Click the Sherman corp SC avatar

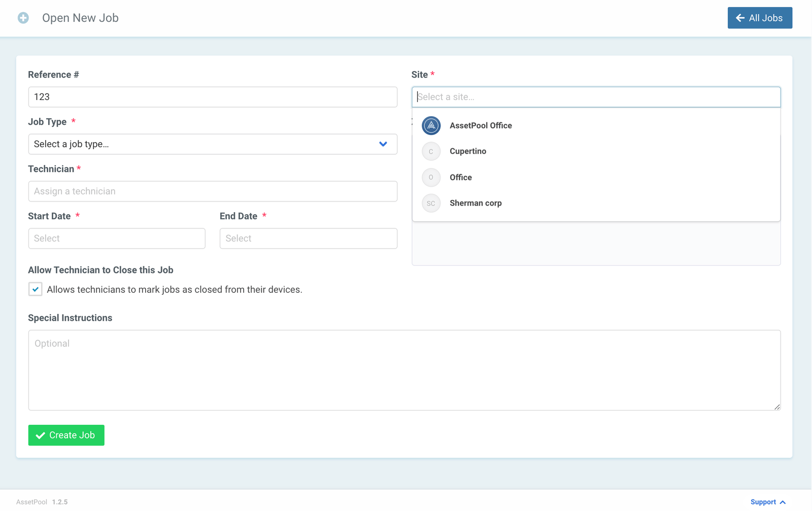(x=431, y=203)
